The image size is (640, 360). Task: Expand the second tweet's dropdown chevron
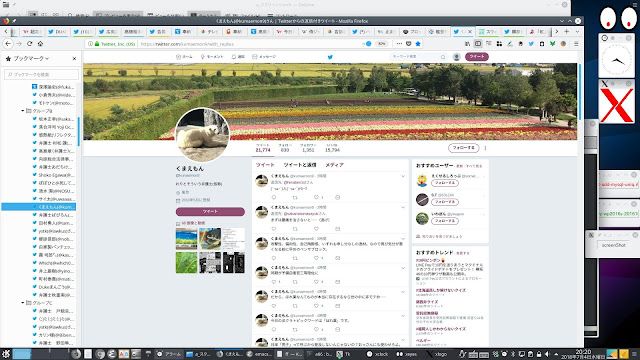tap(403, 208)
